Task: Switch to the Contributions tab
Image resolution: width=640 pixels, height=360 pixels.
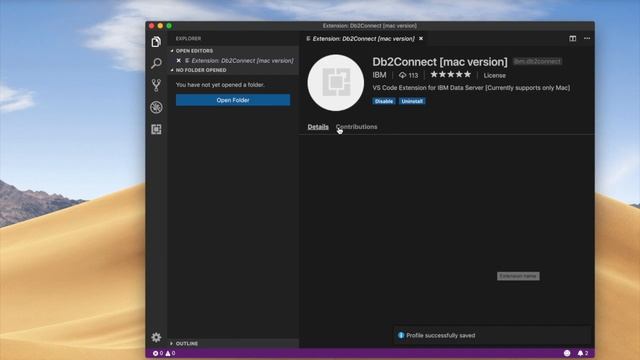Action: [356, 127]
